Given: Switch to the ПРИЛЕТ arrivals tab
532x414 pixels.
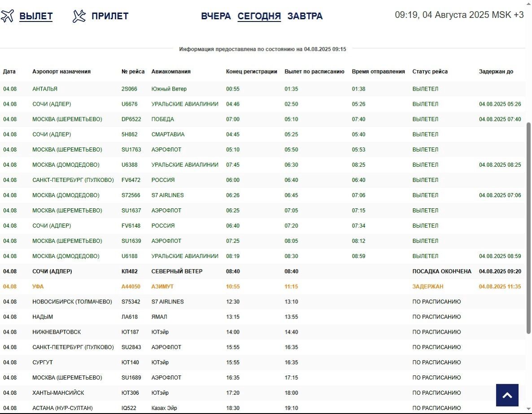Looking at the screenshot, I should (x=110, y=16).
